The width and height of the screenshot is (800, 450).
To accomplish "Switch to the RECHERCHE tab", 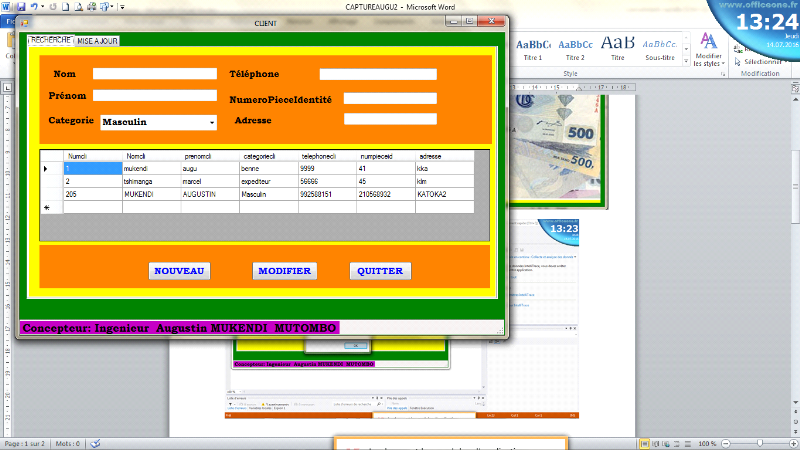I will point(51,40).
